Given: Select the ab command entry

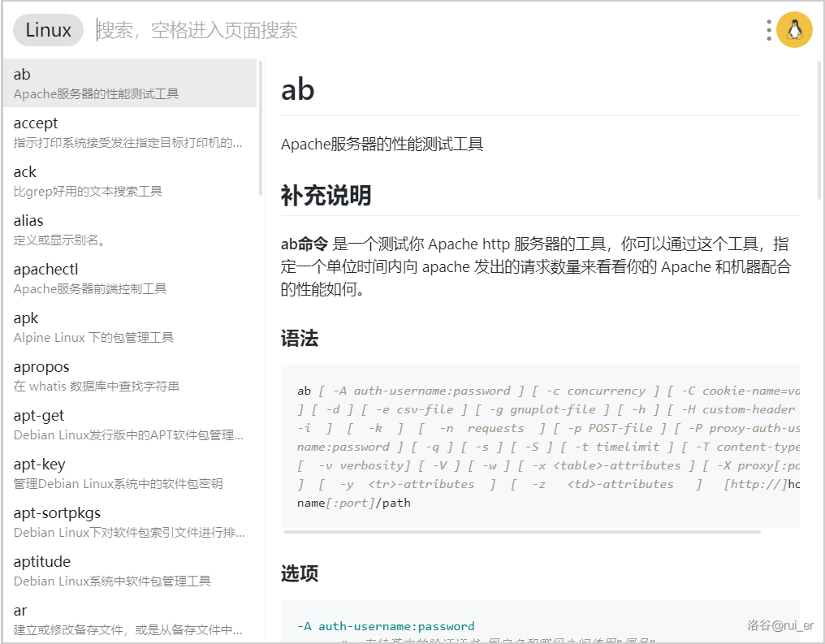Looking at the screenshot, I should 130,83.
